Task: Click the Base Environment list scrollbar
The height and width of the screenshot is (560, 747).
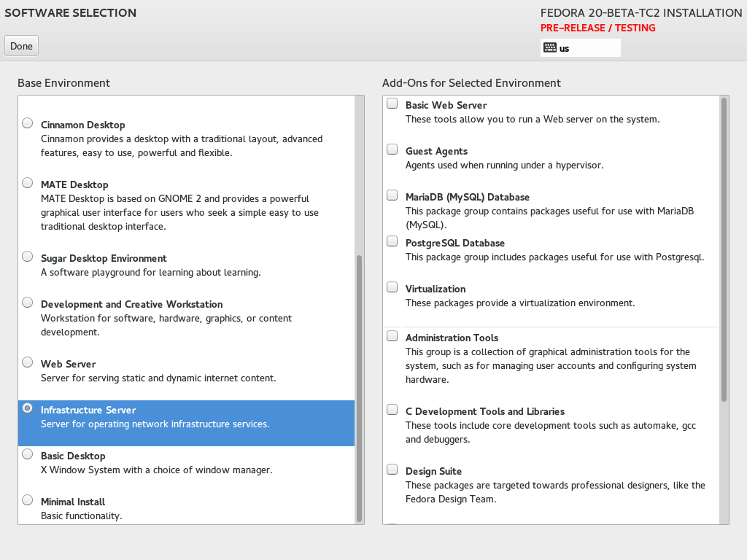Action: 359,389
